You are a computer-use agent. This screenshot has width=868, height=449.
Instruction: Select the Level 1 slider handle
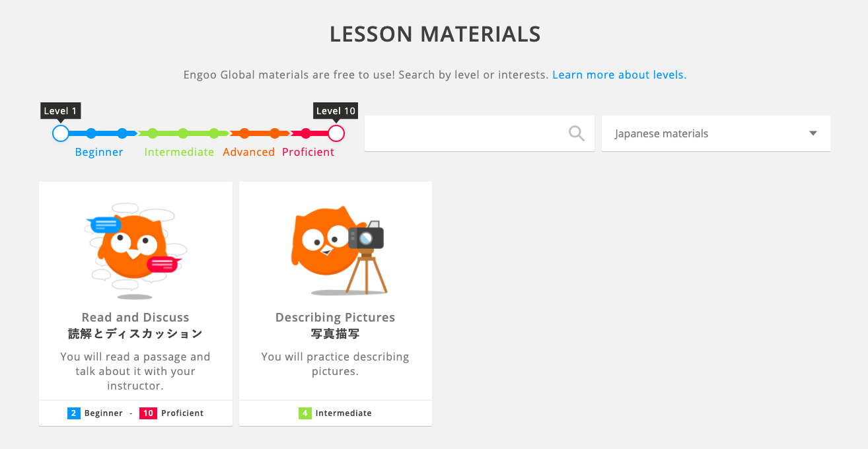point(60,133)
